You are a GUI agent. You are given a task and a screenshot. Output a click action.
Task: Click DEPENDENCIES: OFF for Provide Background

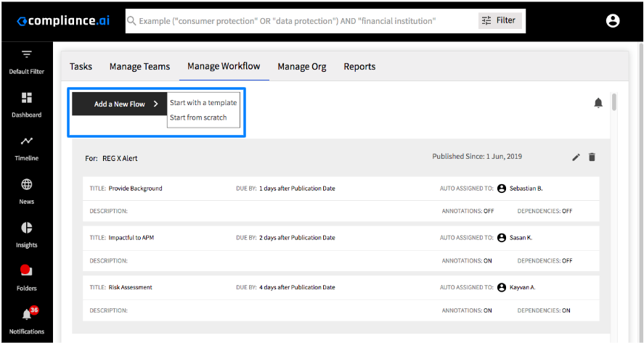545,211
